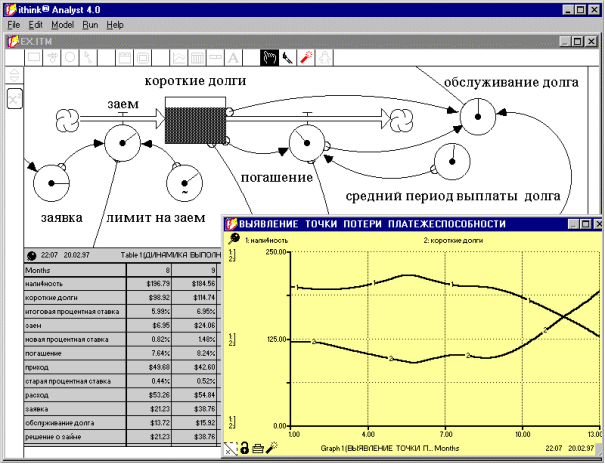The width and height of the screenshot is (605, 464).
Task: Select the Connector arrow tool in the toolbar
Action: point(88,58)
